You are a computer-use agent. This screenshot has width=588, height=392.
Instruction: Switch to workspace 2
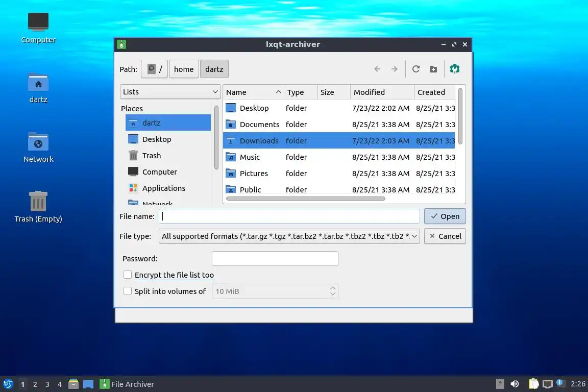(x=35, y=384)
